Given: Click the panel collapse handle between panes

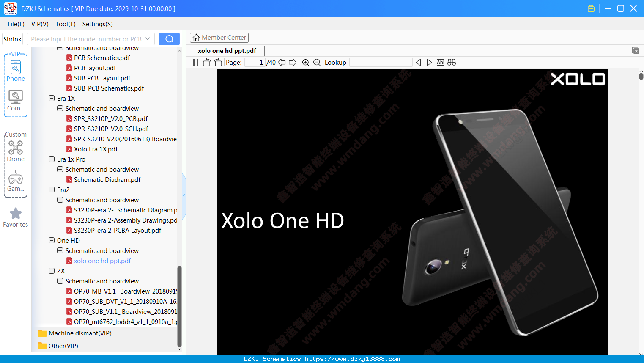Looking at the screenshot, I should point(184,195).
